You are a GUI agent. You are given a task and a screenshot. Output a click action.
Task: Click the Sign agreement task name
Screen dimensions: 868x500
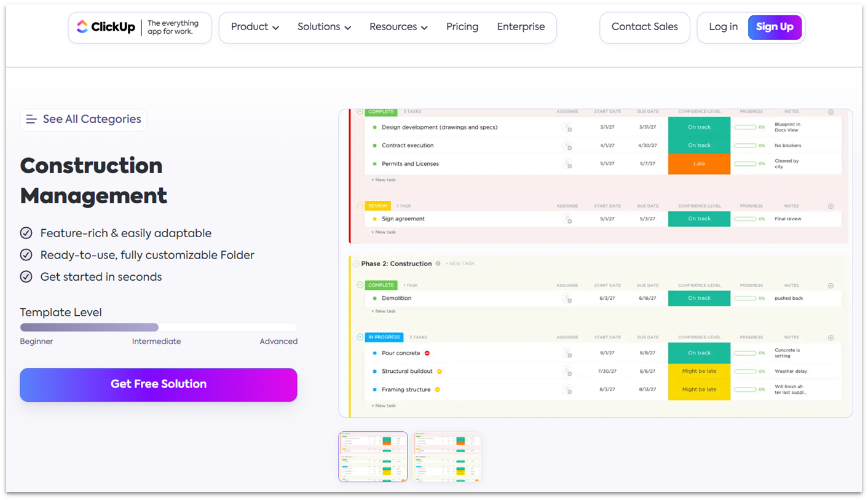tap(403, 219)
